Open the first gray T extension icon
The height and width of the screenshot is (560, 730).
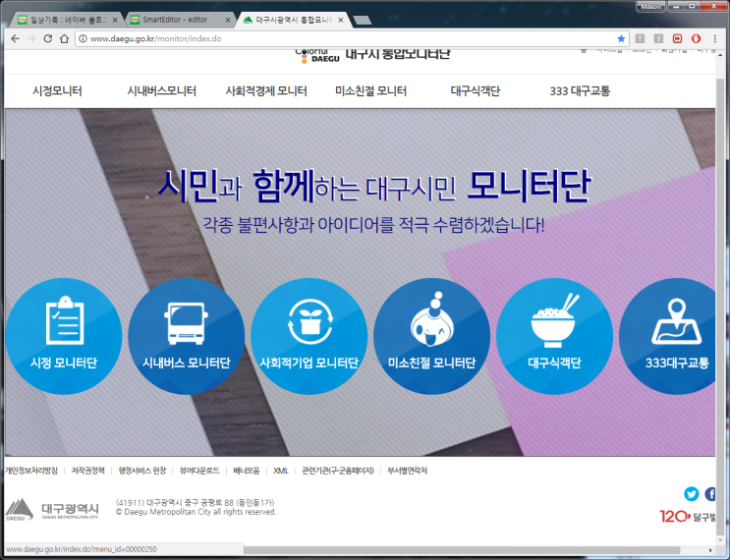pos(641,38)
